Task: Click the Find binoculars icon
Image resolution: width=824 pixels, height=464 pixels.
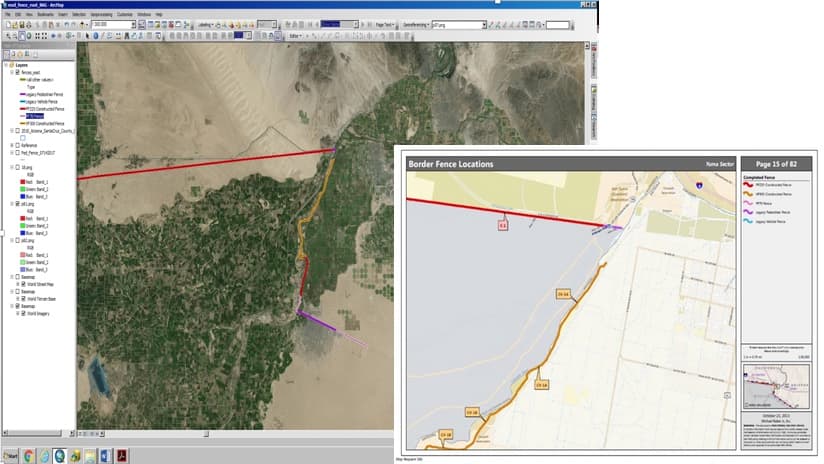Action: 126,36
